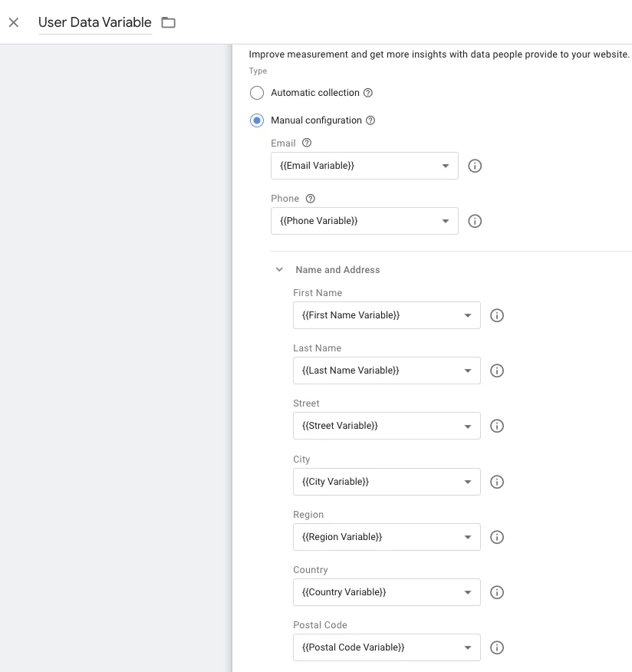Click the help icon beside Manual configuration
632x672 pixels.
click(x=370, y=120)
